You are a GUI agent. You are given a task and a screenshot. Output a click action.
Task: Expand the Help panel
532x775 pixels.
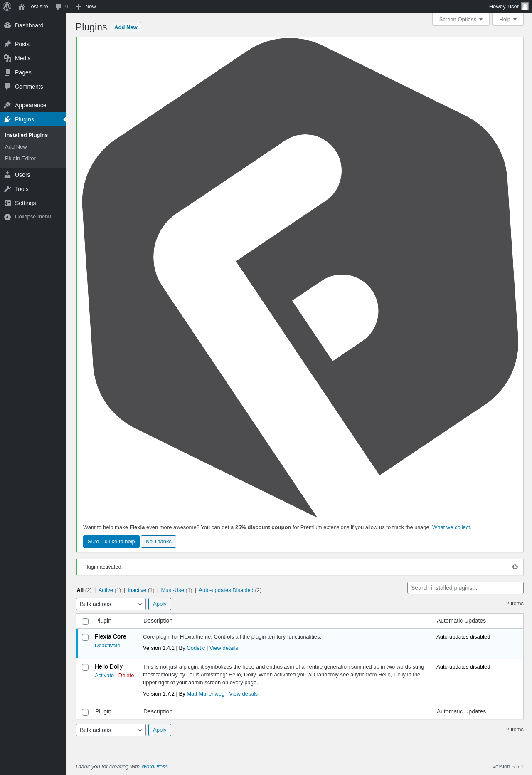click(507, 20)
